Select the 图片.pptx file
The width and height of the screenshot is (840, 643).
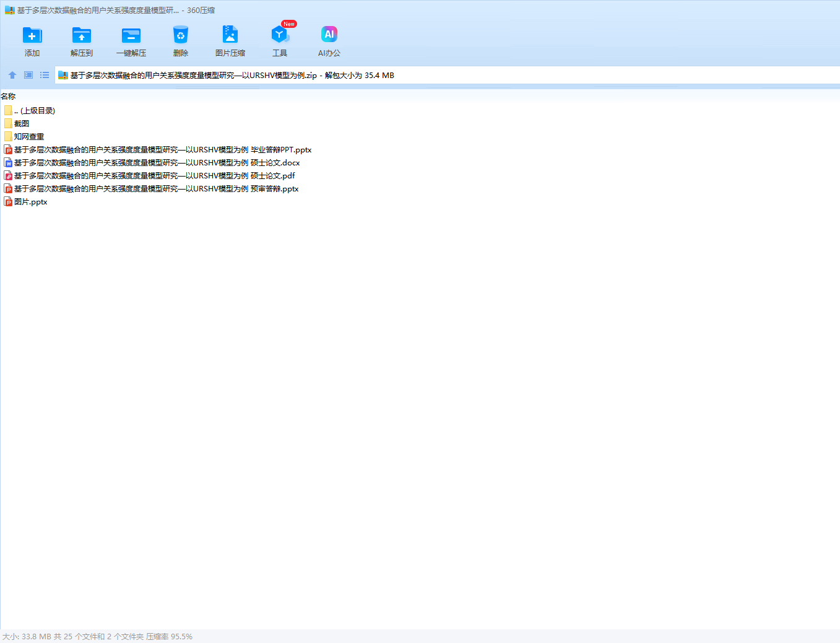30,202
